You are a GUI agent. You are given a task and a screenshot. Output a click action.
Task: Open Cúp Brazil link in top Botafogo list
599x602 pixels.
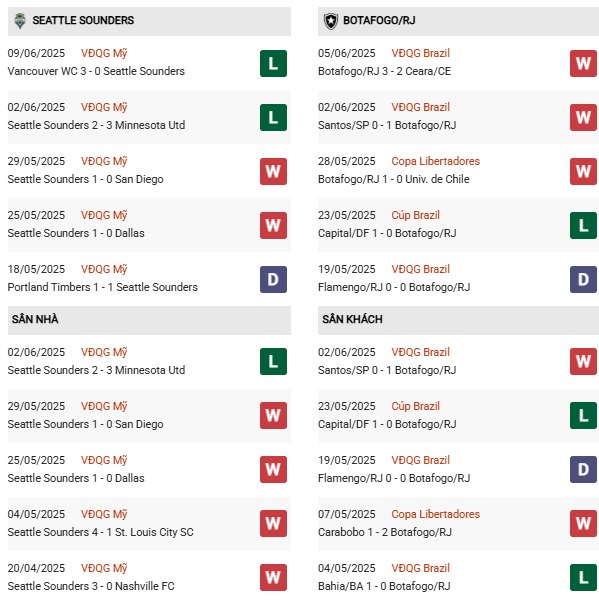coord(415,215)
